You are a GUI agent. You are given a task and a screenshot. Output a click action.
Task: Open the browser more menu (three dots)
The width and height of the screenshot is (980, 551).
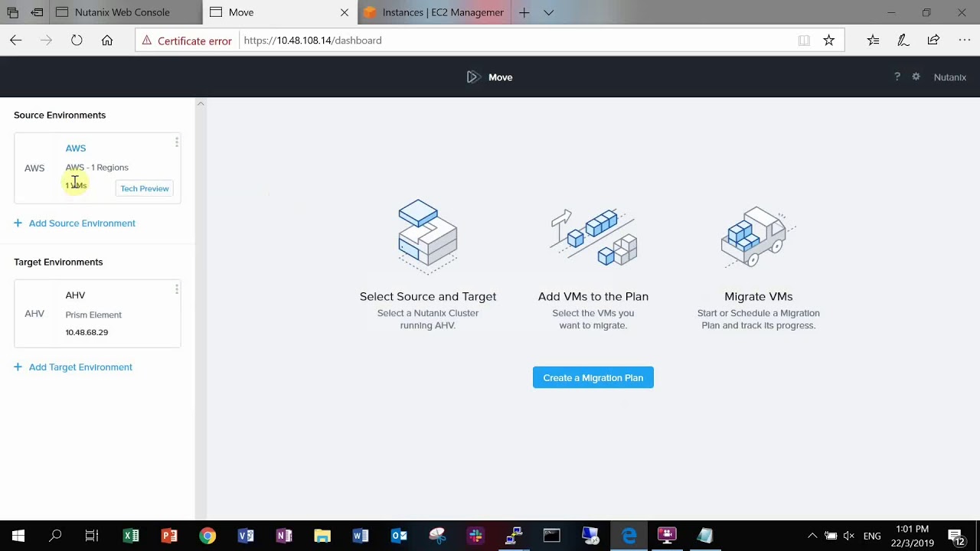[x=964, y=40]
